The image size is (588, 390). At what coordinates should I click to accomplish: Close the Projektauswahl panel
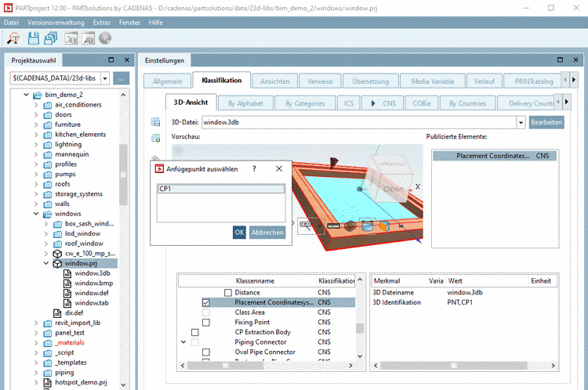127,60
